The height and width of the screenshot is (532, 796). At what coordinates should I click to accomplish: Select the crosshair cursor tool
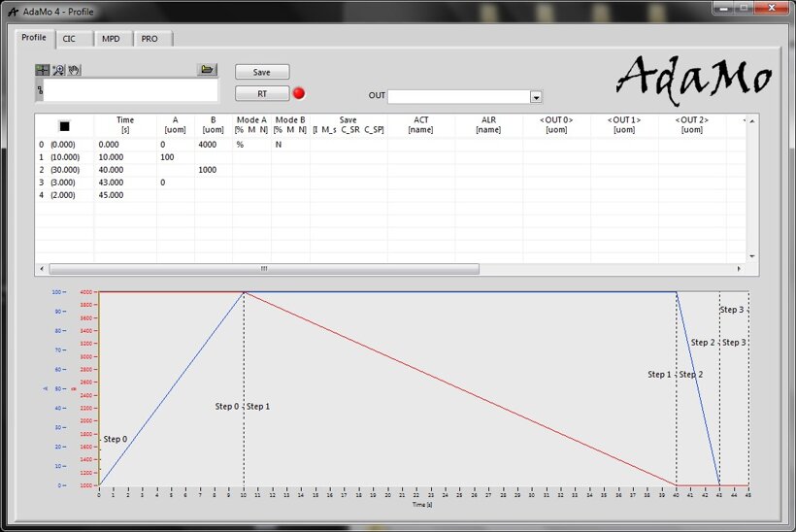[x=42, y=70]
